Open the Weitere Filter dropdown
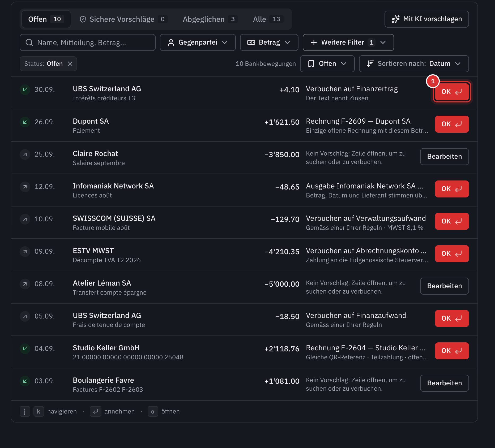 point(348,42)
